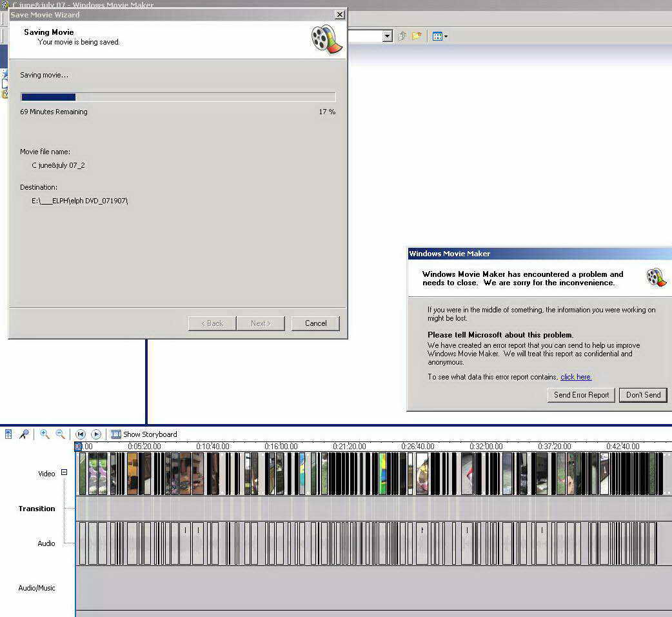
Task: Click Set Audio Levels icon in timeline toolbar
Action: (8, 434)
